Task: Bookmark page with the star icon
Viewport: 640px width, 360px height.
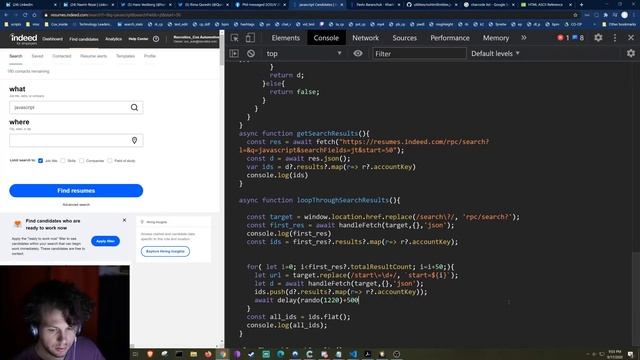Action: click(576, 15)
